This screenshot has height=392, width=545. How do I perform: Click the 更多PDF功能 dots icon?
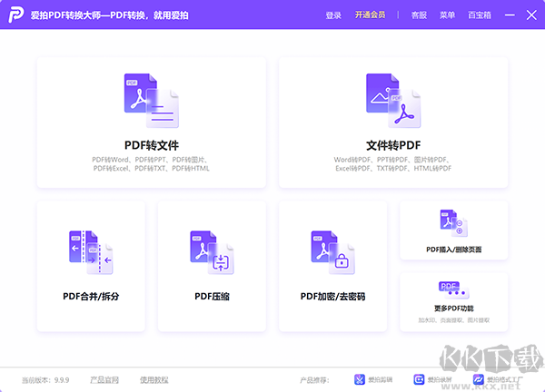454,290
